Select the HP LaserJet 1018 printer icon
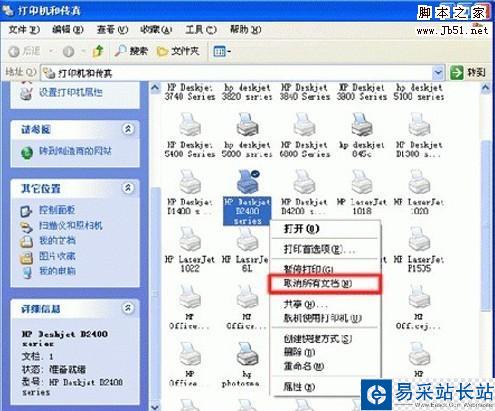This screenshot has height=411, width=495. [x=362, y=182]
